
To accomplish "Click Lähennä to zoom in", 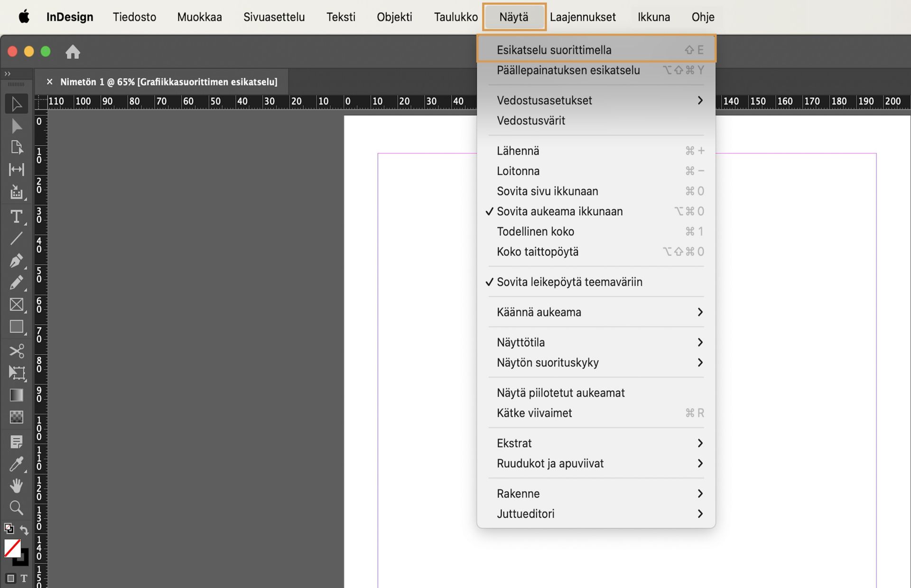I will 518,151.
